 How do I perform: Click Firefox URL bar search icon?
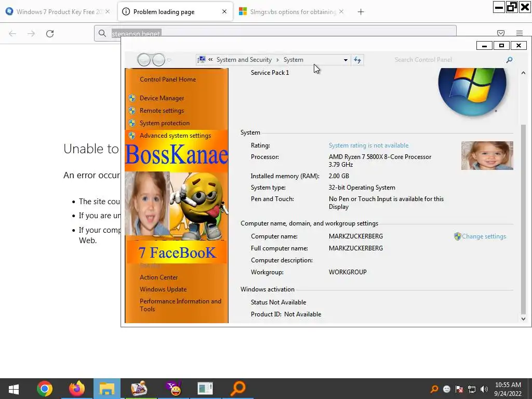102,33
